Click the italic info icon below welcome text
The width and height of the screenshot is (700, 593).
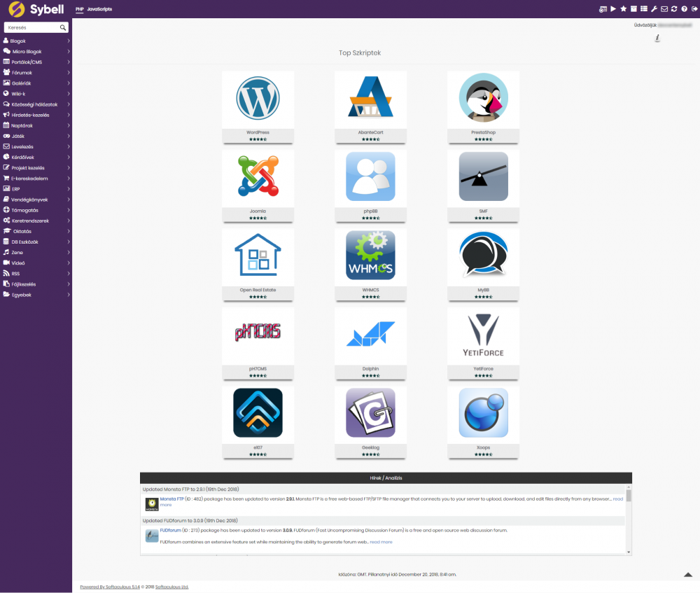(x=657, y=38)
